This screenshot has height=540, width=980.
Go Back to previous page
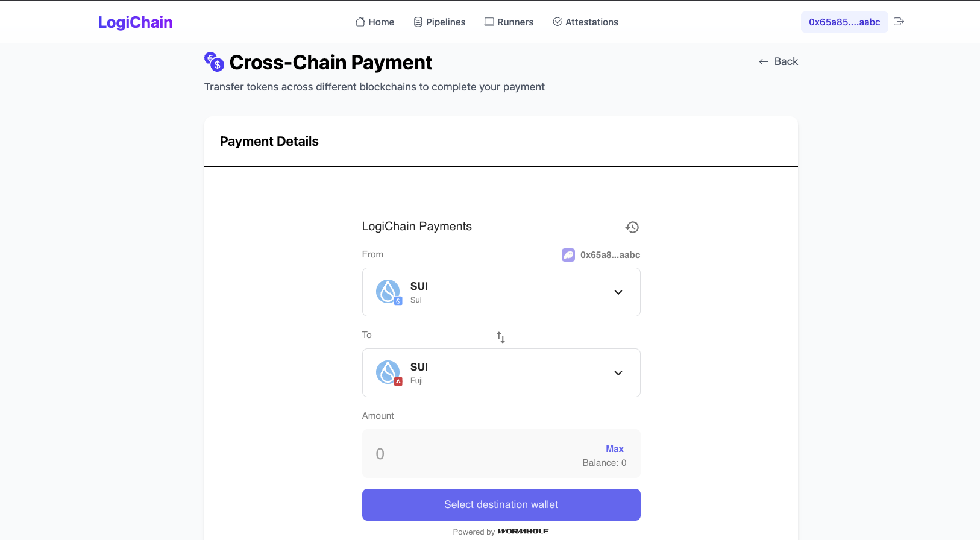click(x=778, y=61)
